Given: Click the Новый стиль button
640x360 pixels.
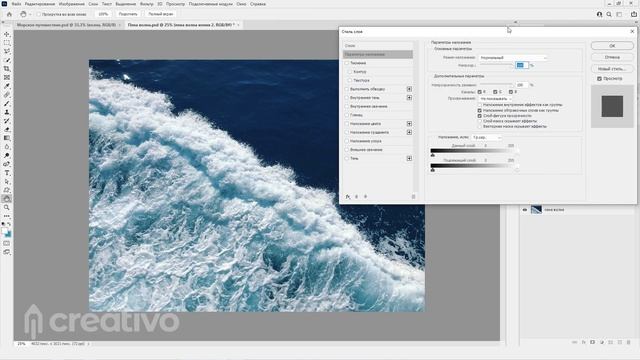Looking at the screenshot, I should click(x=612, y=69).
